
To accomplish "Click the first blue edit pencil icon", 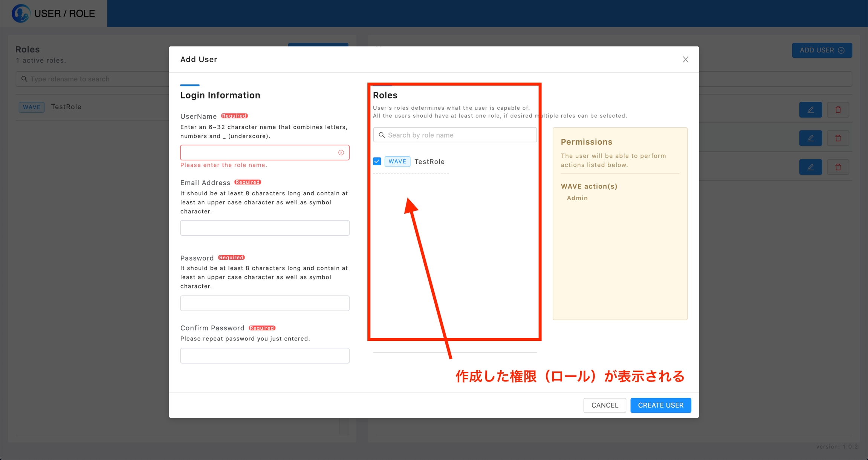I will (810, 110).
